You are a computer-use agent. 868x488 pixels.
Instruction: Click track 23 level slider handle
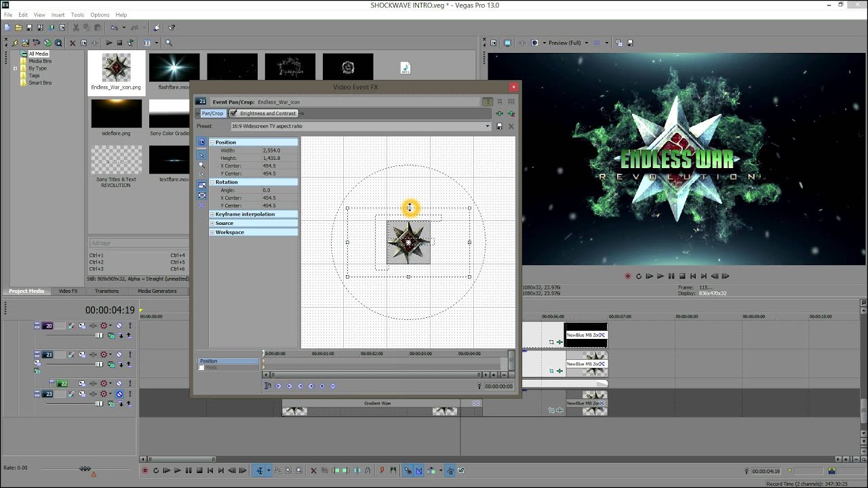(x=99, y=403)
